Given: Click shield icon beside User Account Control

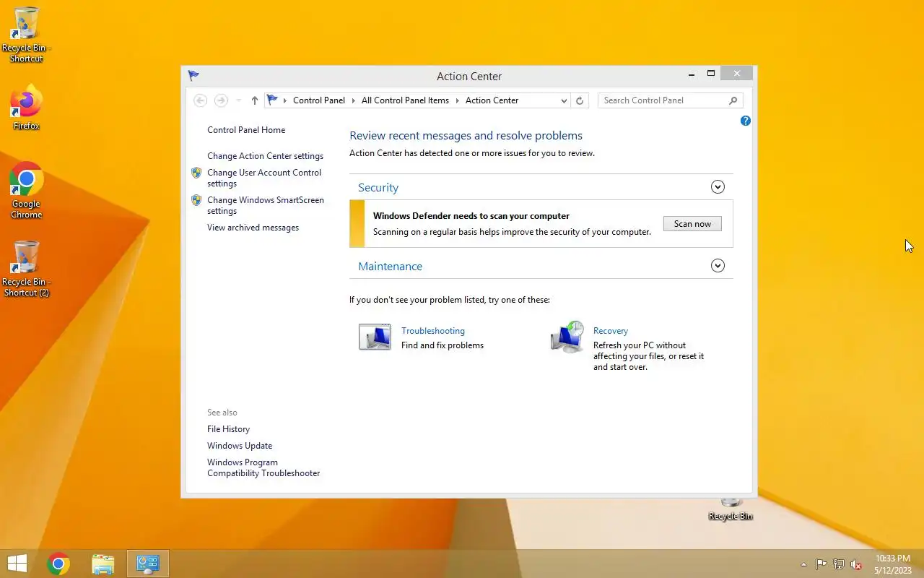Looking at the screenshot, I should pos(196,173).
